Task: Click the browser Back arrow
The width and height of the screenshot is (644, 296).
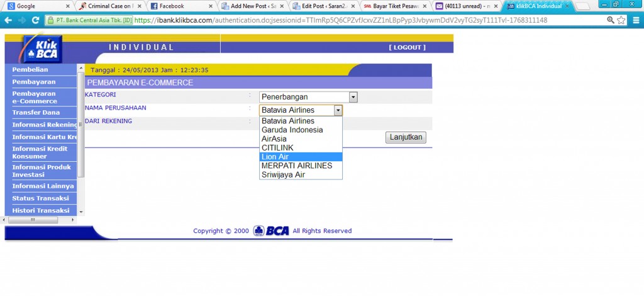Action: (x=8, y=20)
